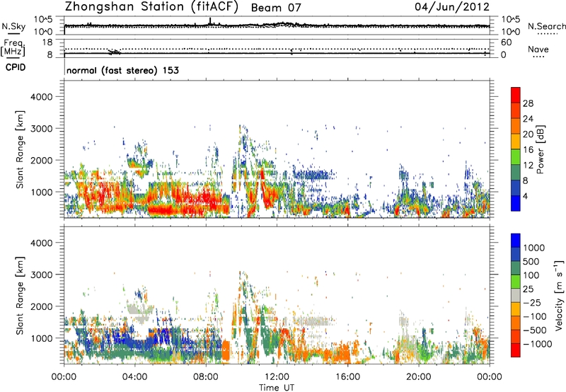Click the '60' Nave axis tick label

(x=506, y=42)
